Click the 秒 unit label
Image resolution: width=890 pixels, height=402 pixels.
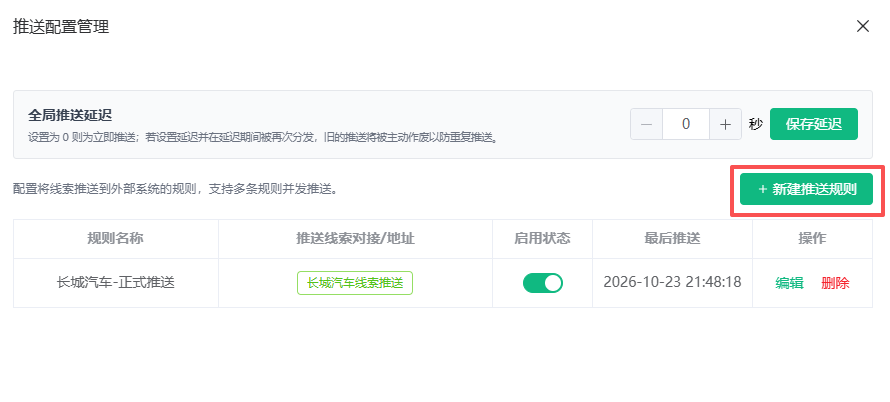point(755,124)
